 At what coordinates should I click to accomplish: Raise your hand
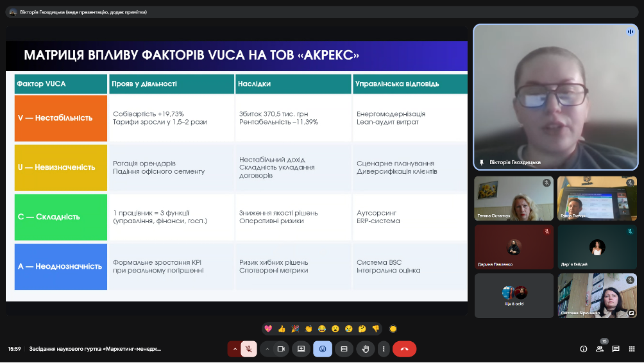pos(365,349)
